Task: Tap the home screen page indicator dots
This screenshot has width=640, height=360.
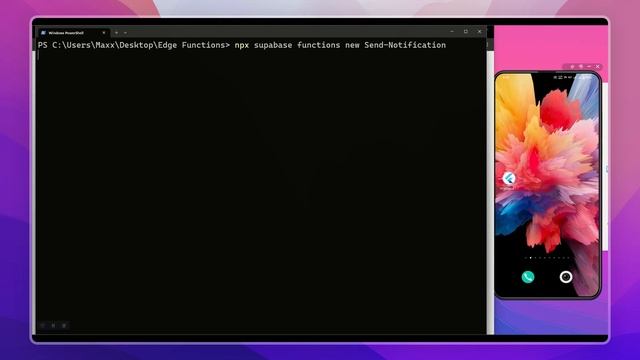Action: 547,258
